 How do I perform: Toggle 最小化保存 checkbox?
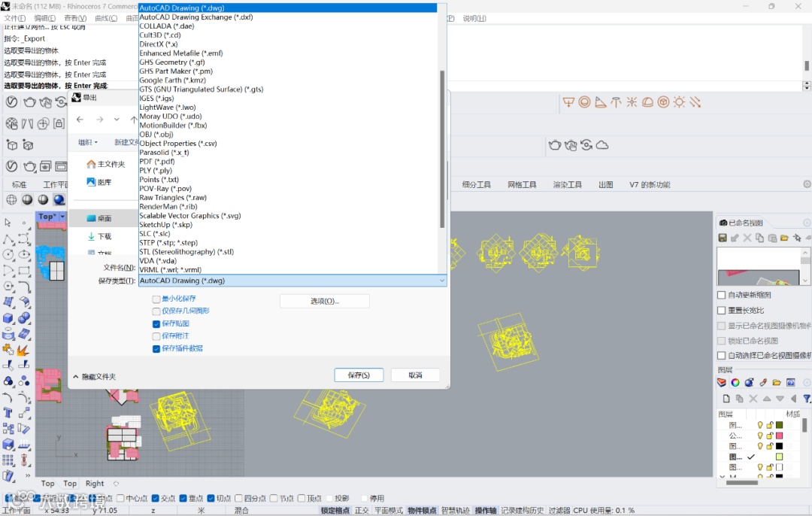[156, 299]
